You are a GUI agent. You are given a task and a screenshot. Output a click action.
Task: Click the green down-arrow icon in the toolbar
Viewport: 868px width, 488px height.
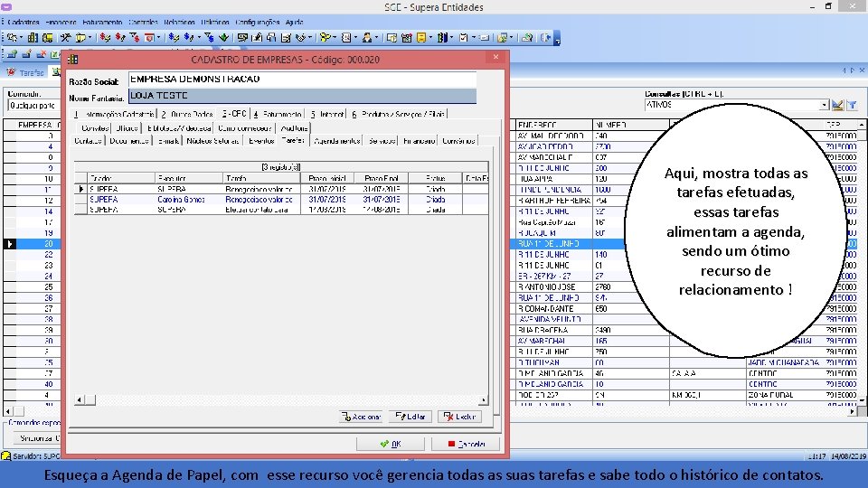pyautogui.click(x=224, y=38)
